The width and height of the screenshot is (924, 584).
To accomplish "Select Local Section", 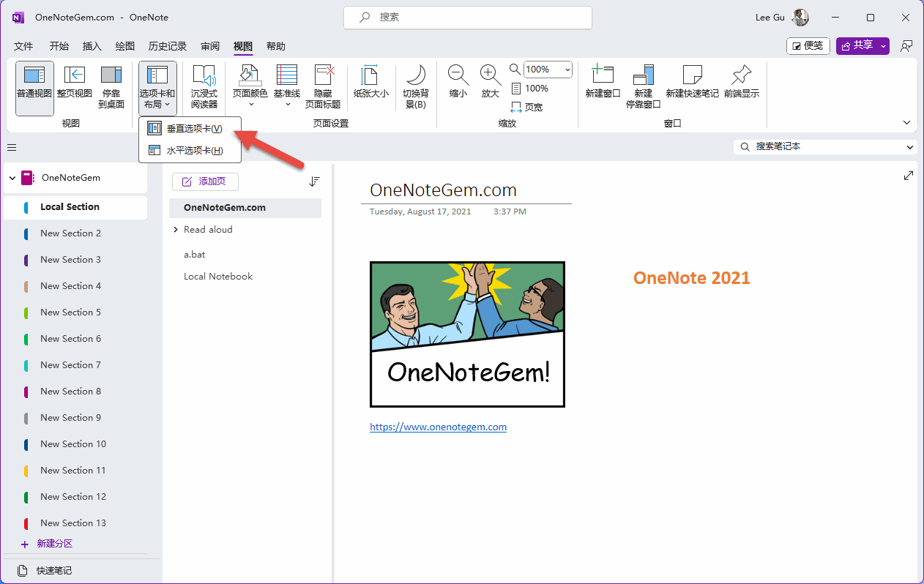I will [75, 207].
